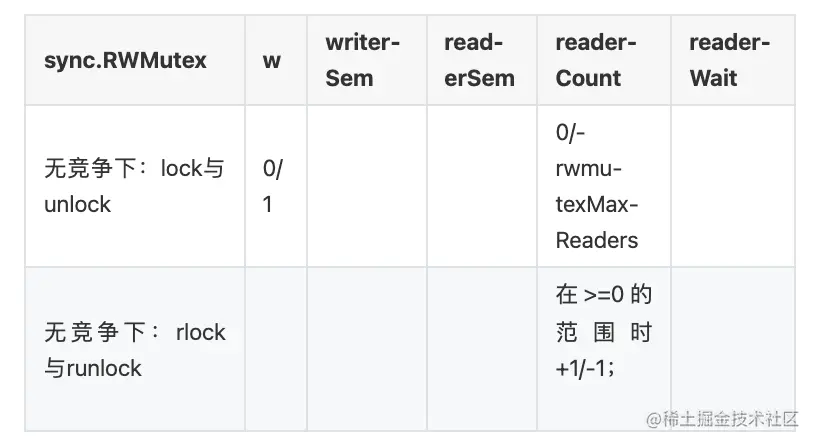
Task: Click empty readerWait cell in rlock row
Action: pos(732,340)
